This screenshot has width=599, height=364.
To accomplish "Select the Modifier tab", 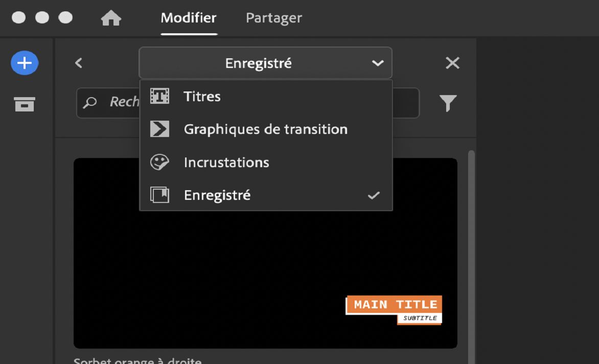I will pyautogui.click(x=188, y=17).
